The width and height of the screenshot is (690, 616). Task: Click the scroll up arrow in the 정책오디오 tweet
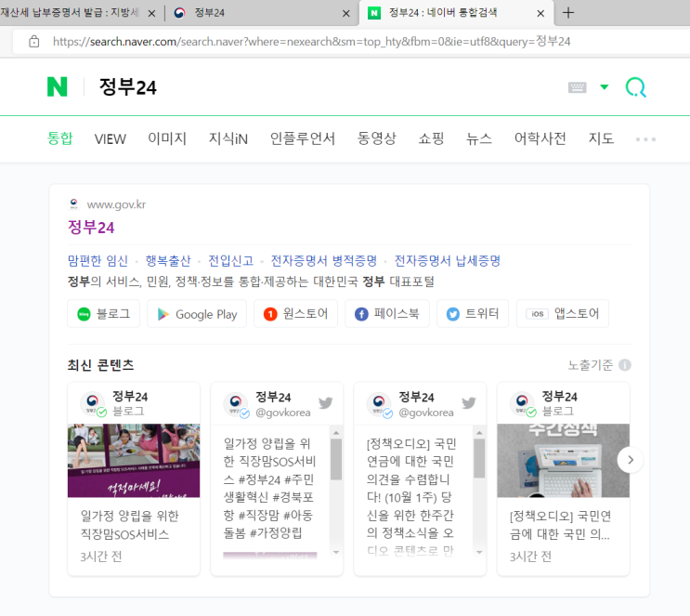pos(479,433)
